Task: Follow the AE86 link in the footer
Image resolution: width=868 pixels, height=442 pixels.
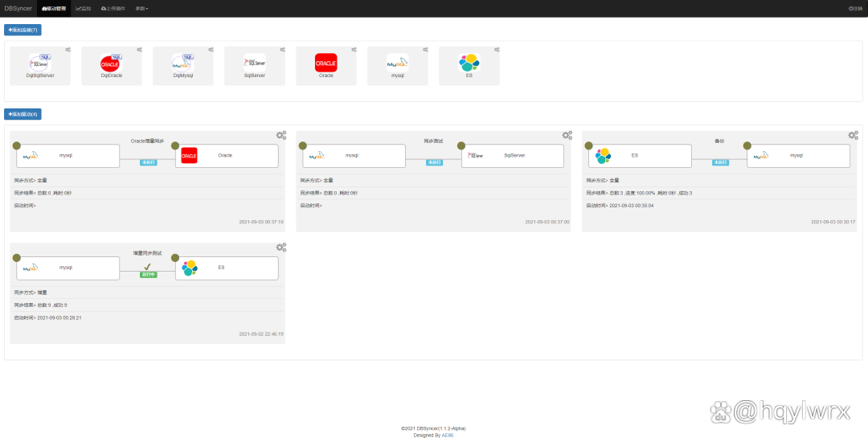Action: [448, 436]
